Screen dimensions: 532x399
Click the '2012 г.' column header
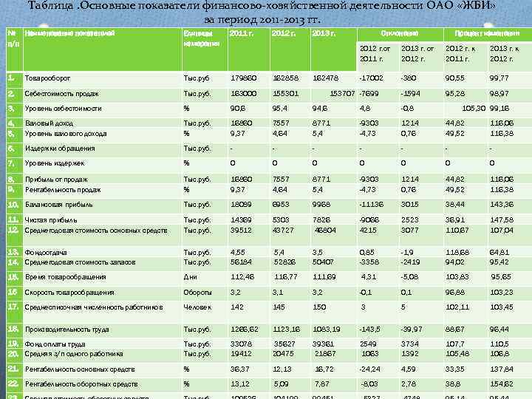point(283,33)
